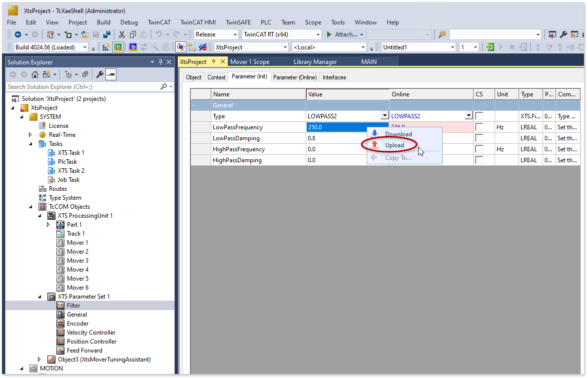Viewport: 588px width, 378px height.
Task: Click the PLC Login green arrow icon
Action: (490, 47)
